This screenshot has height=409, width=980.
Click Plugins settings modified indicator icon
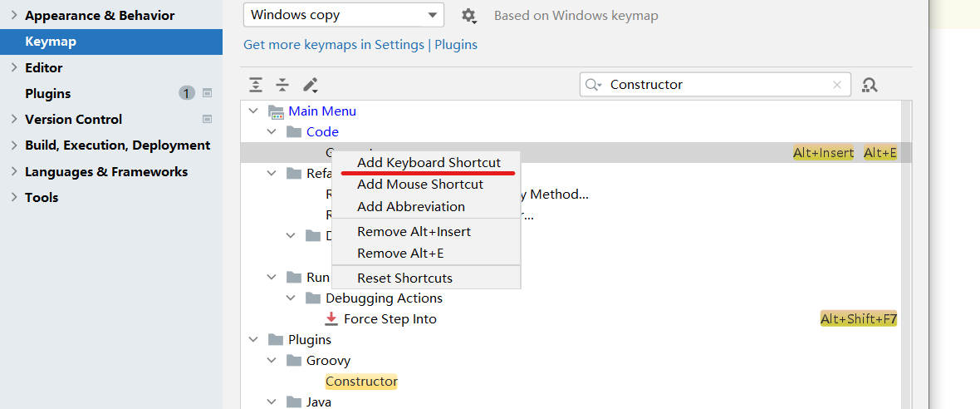tap(208, 93)
